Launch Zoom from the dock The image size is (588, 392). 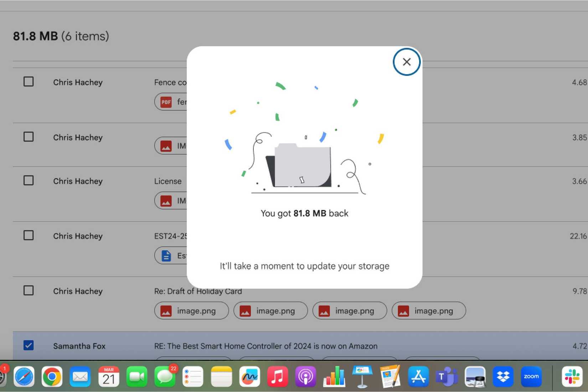click(x=531, y=377)
